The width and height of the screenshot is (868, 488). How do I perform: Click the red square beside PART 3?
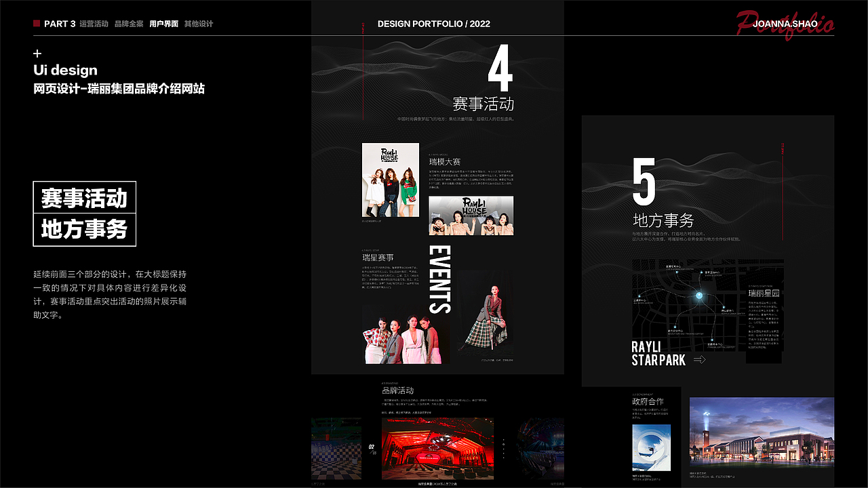click(x=37, y=24)
